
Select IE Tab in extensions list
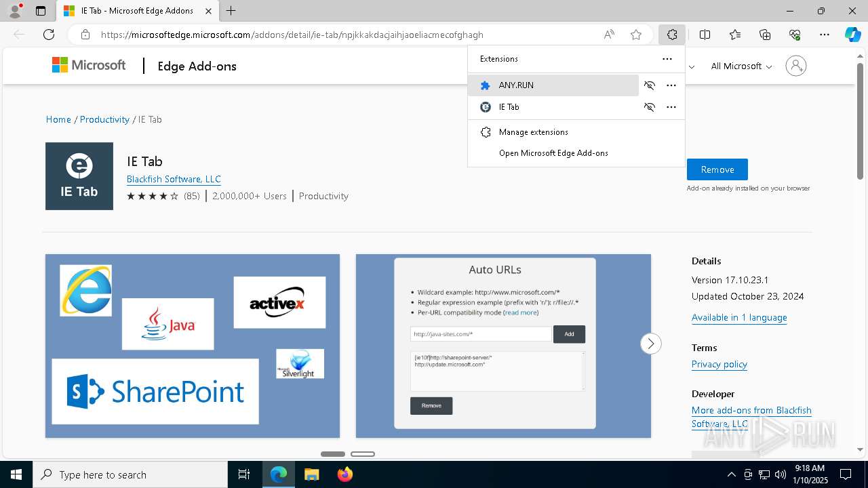coord(553,107)
